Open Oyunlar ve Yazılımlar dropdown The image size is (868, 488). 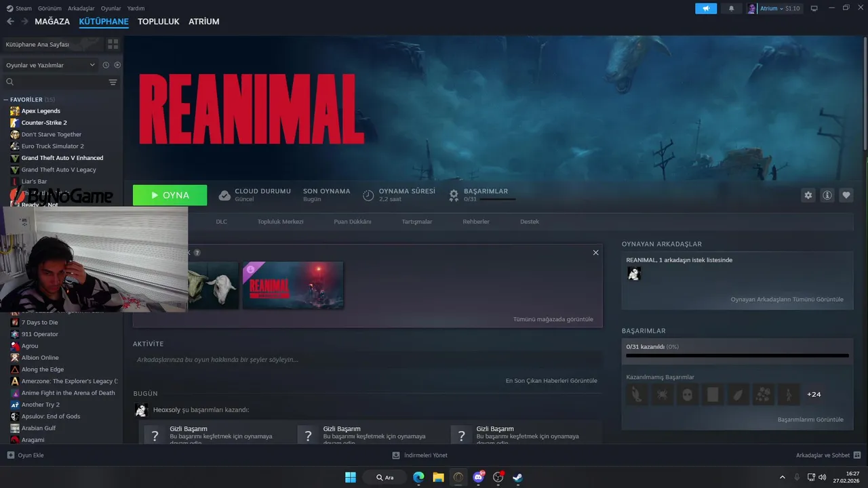(x=50, y=65)
